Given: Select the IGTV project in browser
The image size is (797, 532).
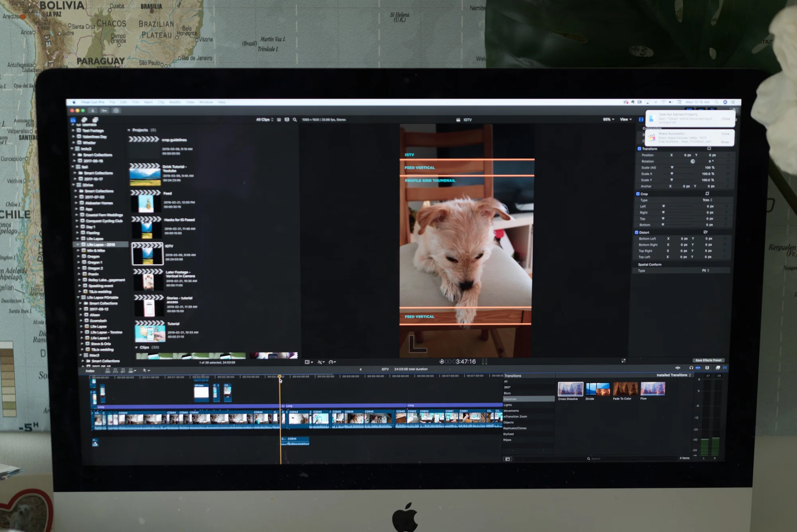Looking at the screenshot, I should [147, 254].
